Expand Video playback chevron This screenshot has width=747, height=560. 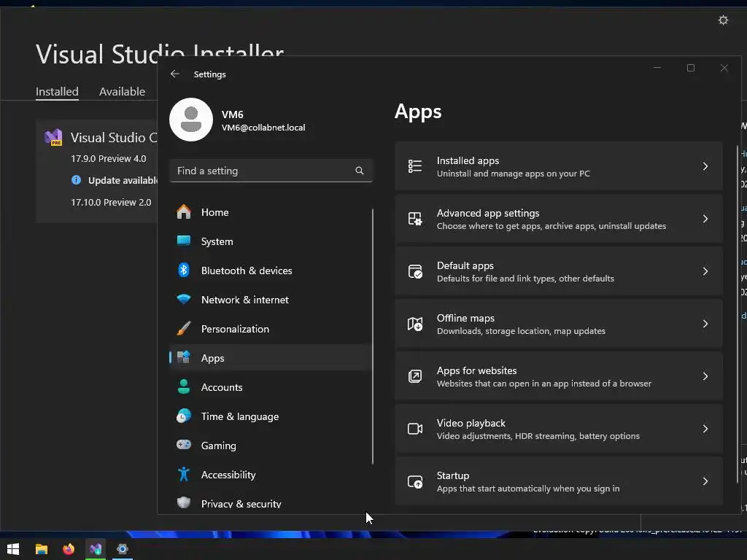pyautogui.click(x=705, y=429)
